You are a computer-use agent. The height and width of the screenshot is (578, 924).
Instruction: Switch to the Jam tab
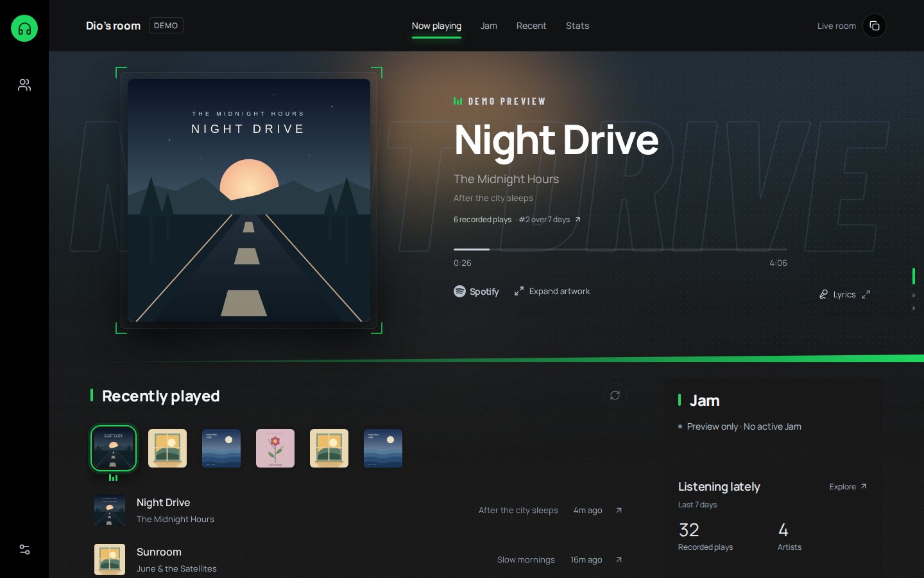pos(489,26)
